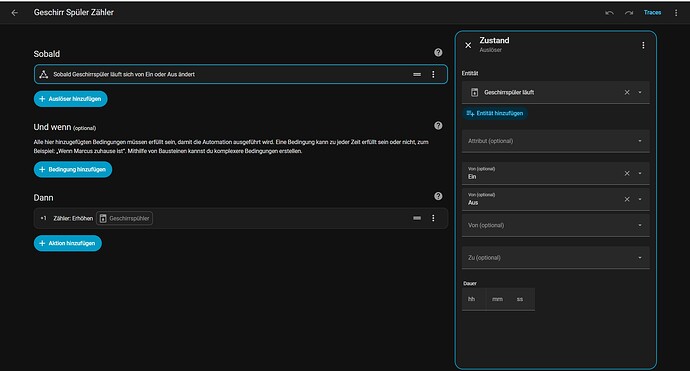This screenshot has width=690, height=371.
Task: Click Aktion hinzufügen button
Action: pos(68,243)
